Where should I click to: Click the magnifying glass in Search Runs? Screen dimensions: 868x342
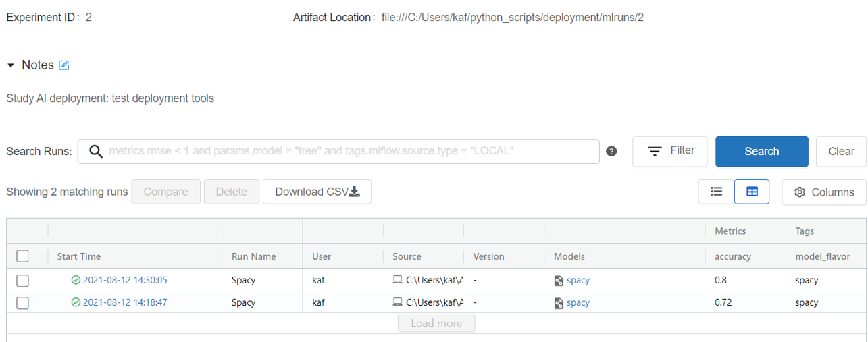coord(96,151)
